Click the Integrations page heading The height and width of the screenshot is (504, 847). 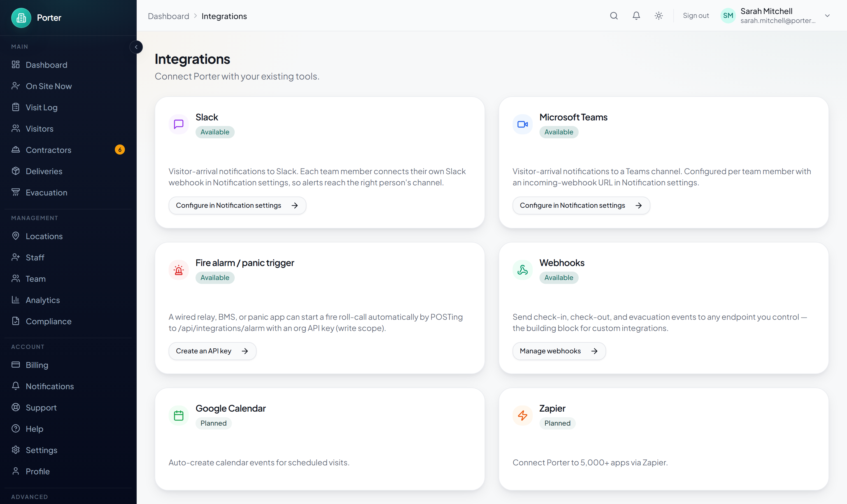pyautogui.click(x=192, y=59)
